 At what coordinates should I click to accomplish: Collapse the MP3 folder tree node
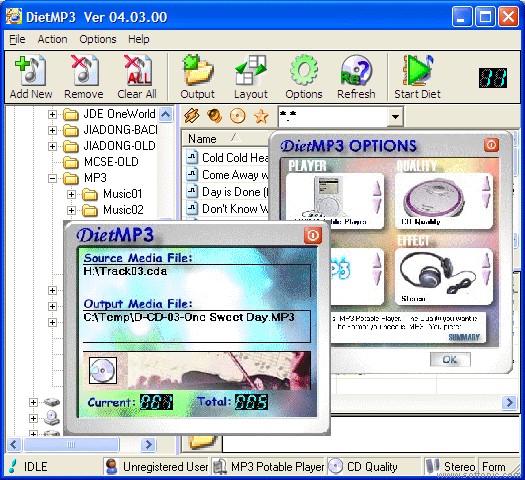(x=52, y=178)
